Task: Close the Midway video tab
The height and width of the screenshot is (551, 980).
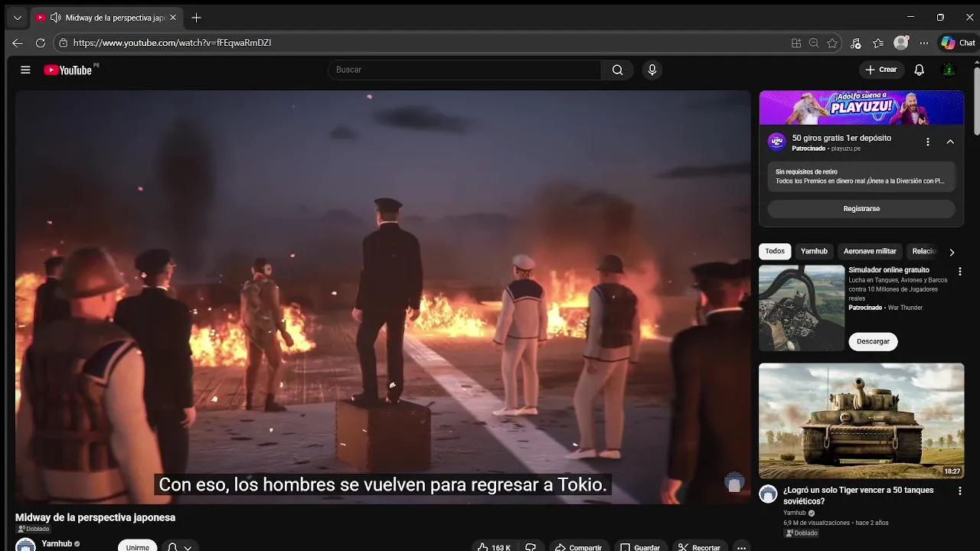Action: [173, 18]
